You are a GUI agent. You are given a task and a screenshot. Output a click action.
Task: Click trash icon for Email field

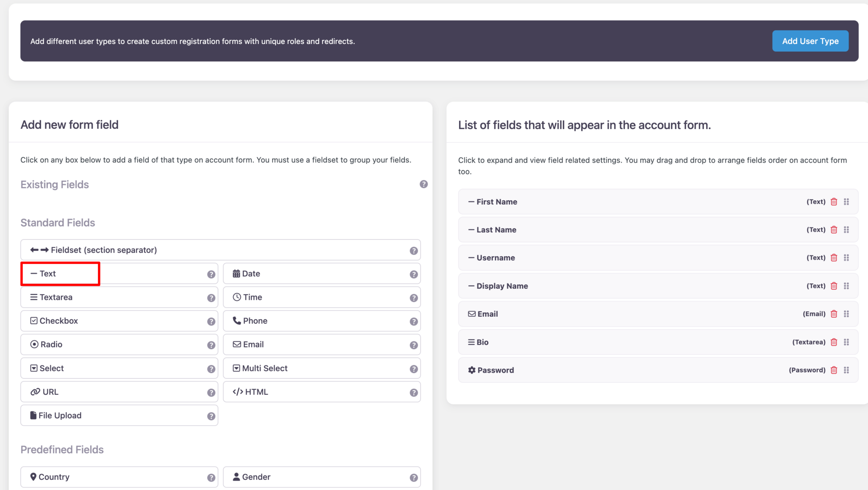coord(834,314)
